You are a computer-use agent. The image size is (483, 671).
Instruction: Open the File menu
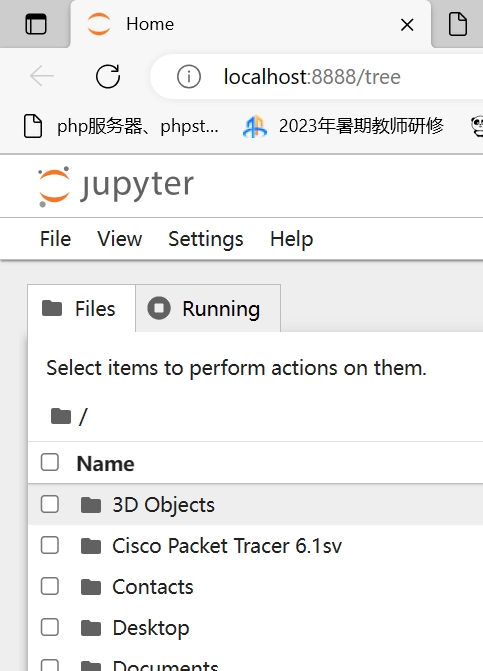[x=55, y=239]
